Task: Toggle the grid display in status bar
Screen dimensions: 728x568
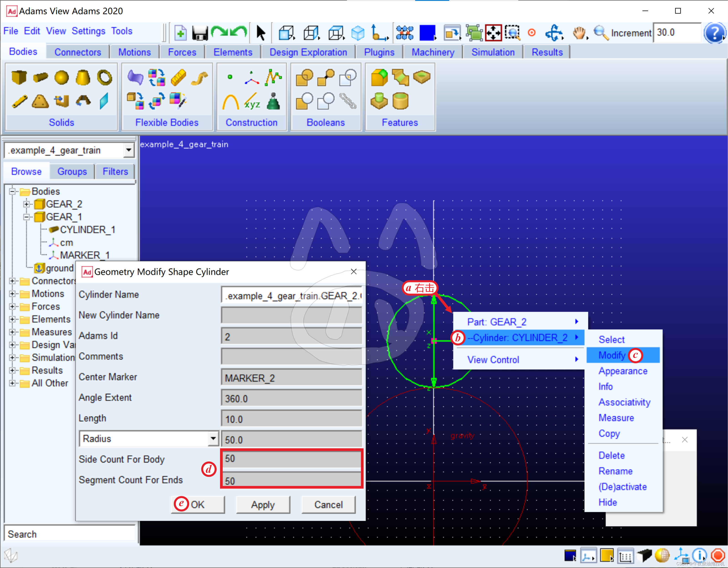Action: coord(626,556)
